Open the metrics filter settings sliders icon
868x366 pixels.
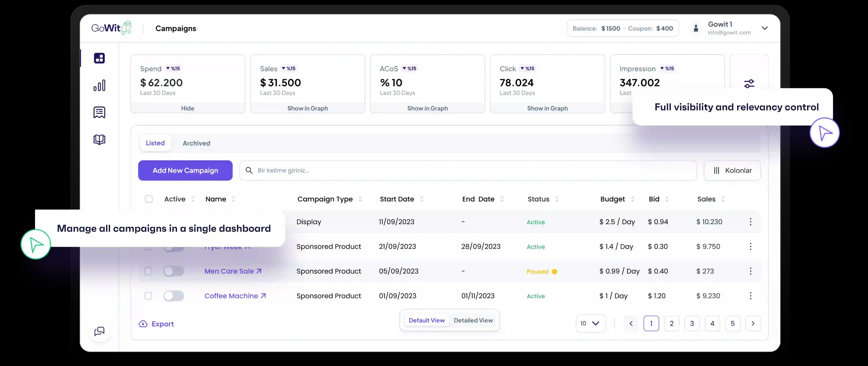(749, 84)
